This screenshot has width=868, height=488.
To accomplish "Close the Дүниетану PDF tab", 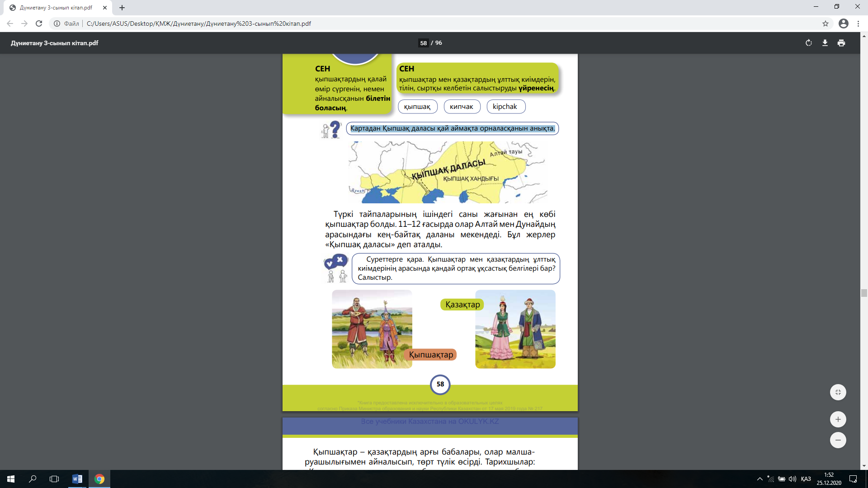I will tap(105, 8).
